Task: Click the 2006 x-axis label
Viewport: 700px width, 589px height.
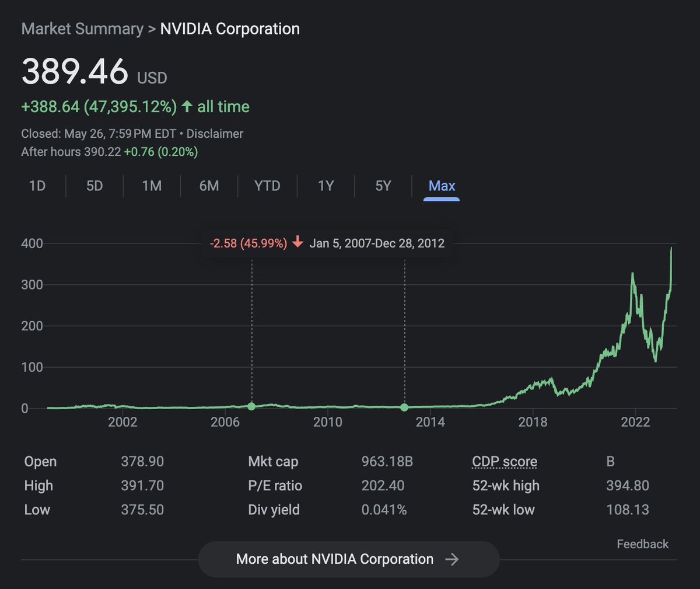Action: (225, 422)
